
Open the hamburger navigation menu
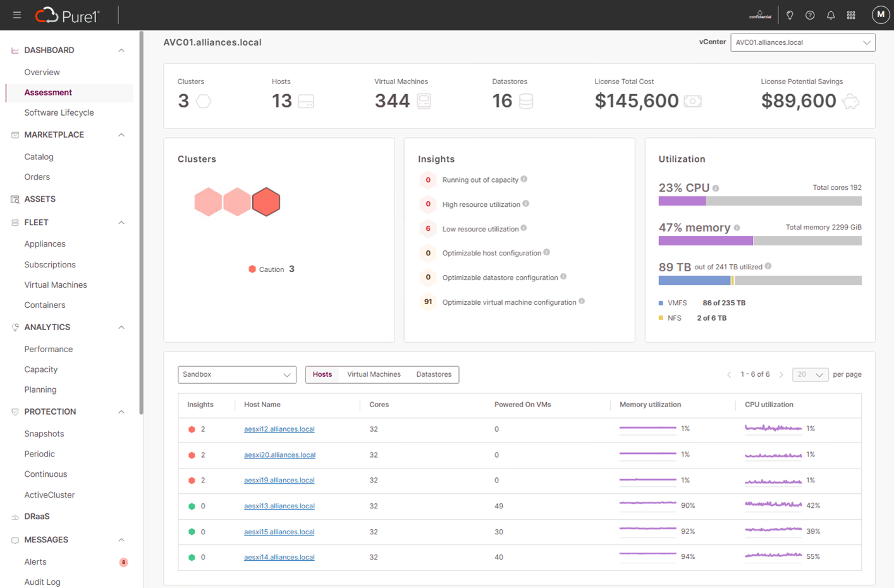pyautogui.click(x=17, y=15)
